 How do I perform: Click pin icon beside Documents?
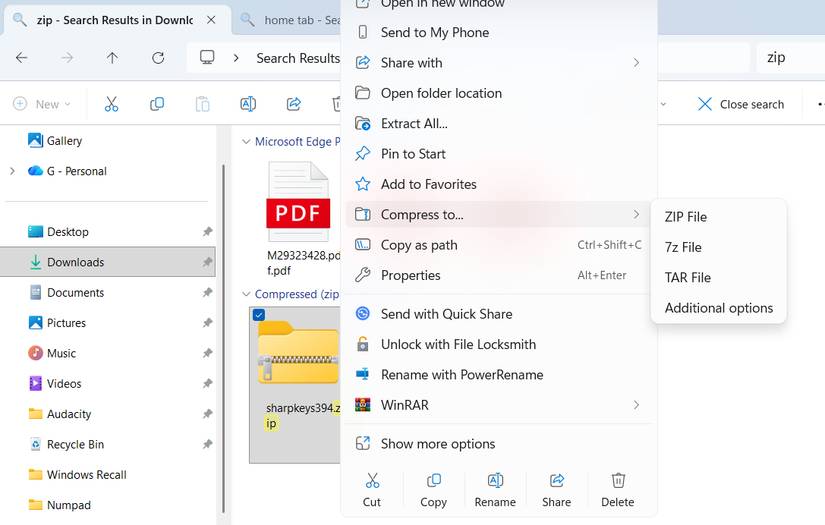click(207, 292)
